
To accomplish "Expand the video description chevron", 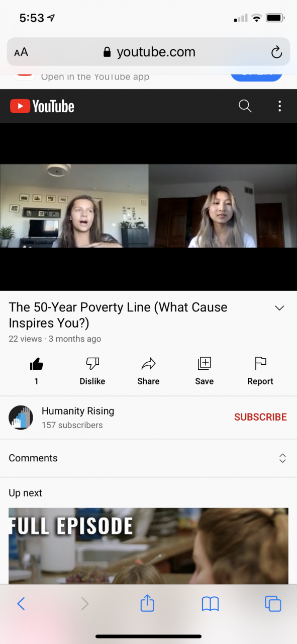I will point(279,308).
